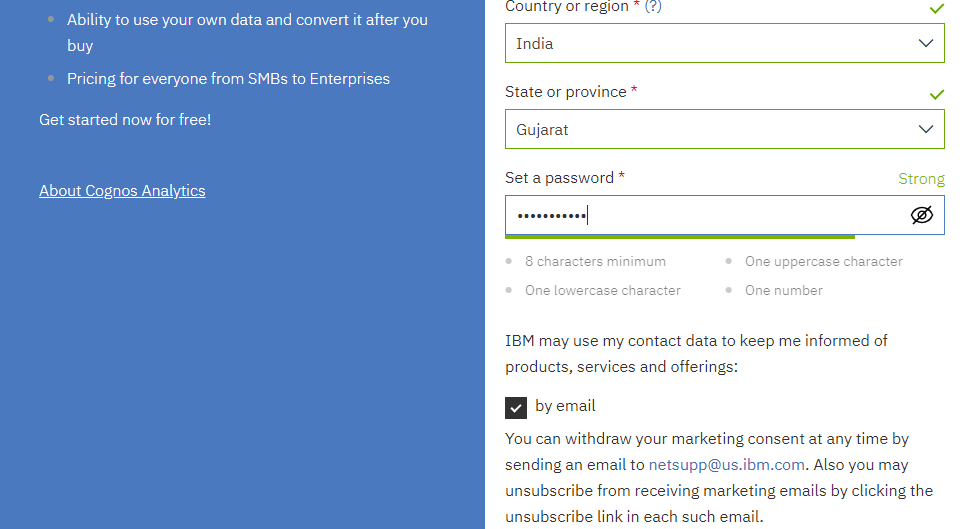Click the netsupp@us.ibm.com email link
The width and height of the screenshot is (965, 529).
(x=726, y=464)
